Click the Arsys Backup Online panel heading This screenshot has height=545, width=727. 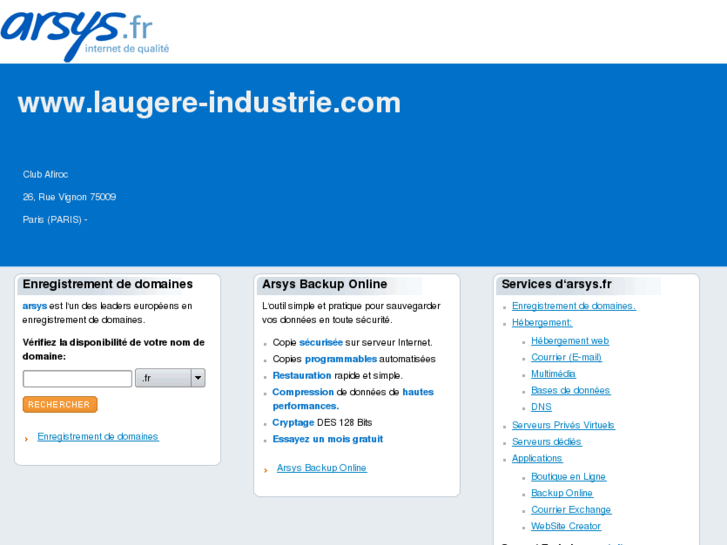point(325,284)
